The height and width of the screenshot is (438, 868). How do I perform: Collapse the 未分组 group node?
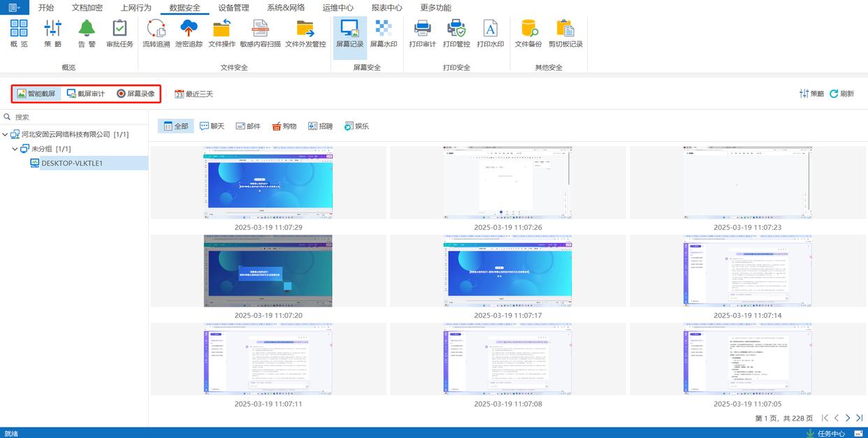tap(15, 149)
